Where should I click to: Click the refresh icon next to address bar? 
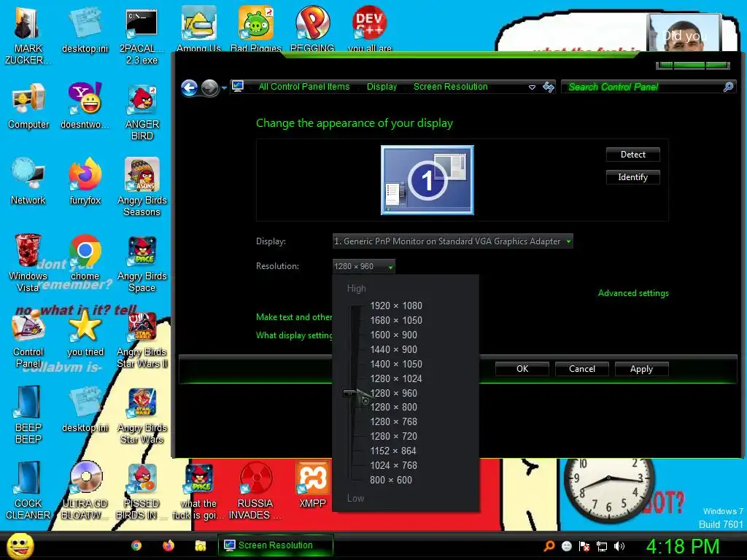549,87
